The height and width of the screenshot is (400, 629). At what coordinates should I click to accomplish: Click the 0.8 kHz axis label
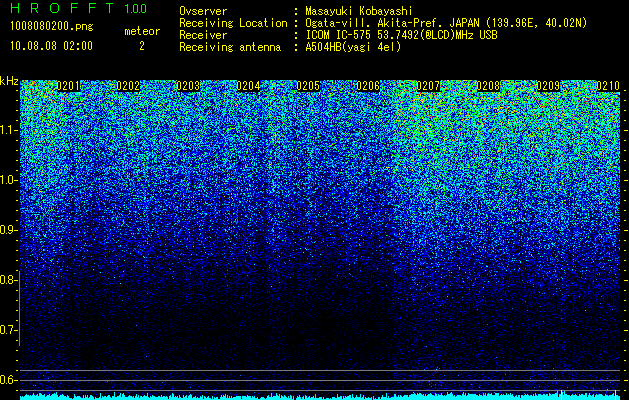8,280
